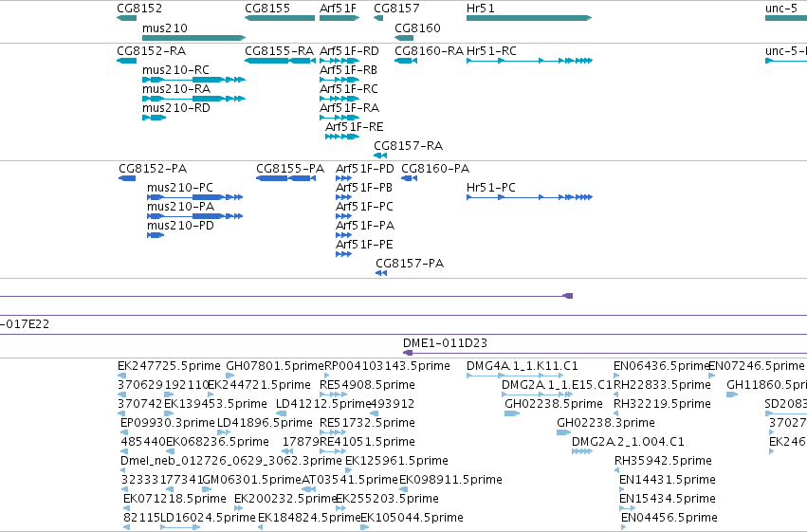Click transcript Arf51F-RC

(348, 89)
